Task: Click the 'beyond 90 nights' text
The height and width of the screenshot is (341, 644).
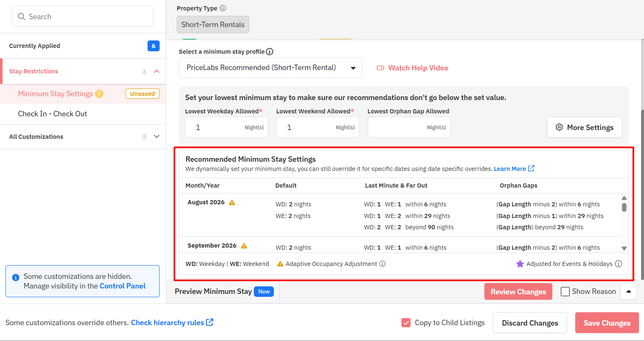Action: [429, 227]
